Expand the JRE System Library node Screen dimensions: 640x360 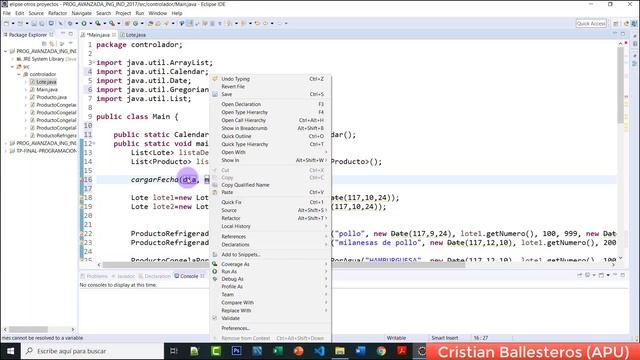pos(13,59)
